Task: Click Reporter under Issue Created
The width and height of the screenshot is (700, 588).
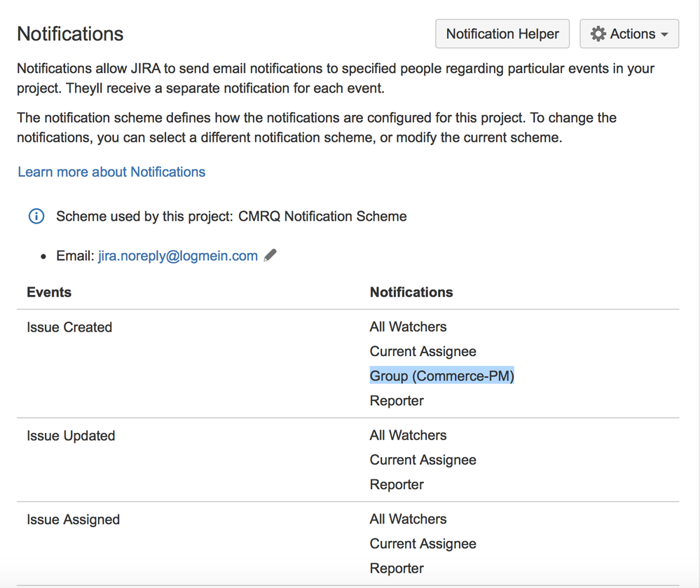Action: [397, 401]
